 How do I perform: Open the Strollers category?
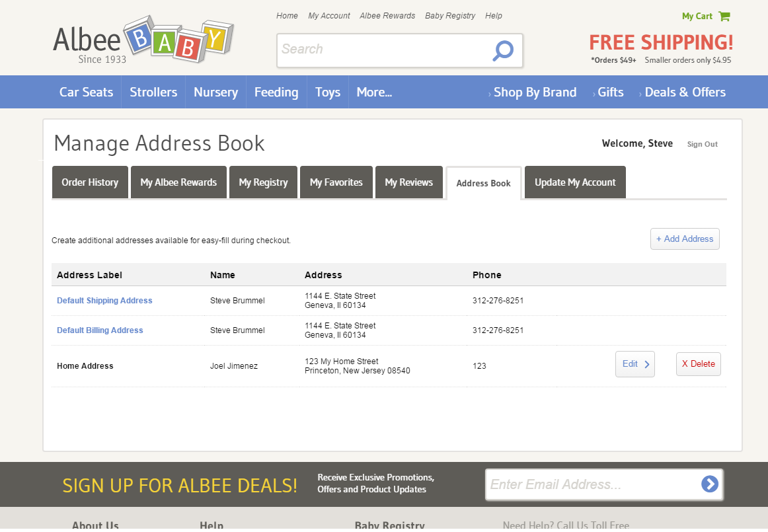click(153, 93)
